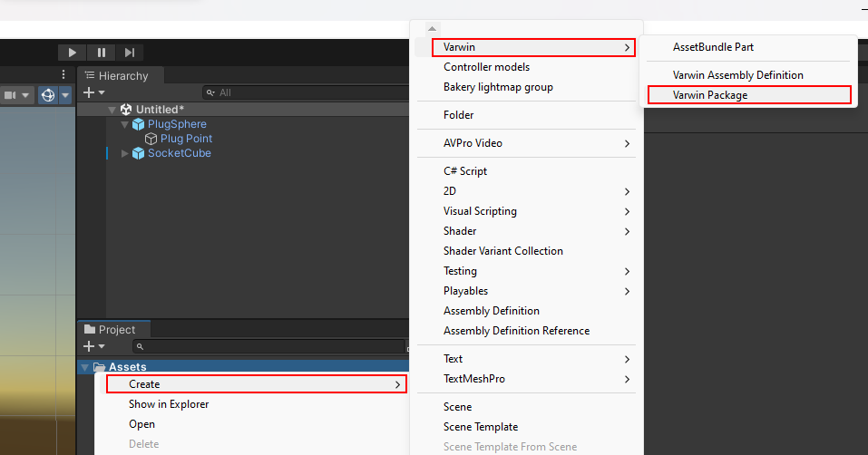Viewport: 868px width, 455px height.
Task: Collapse the PlugSphere tree arrow
Action: pyautogui.click(x=124, y=124)
